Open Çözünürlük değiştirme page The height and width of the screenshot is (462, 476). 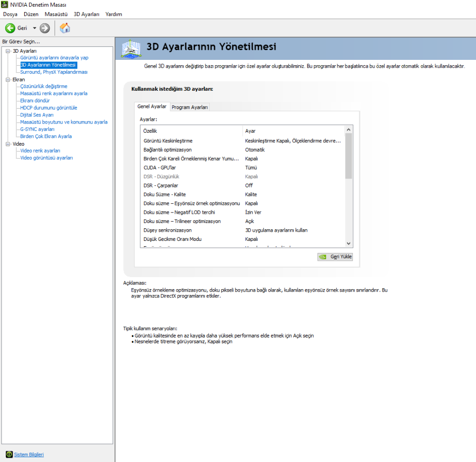coord(43,86)
